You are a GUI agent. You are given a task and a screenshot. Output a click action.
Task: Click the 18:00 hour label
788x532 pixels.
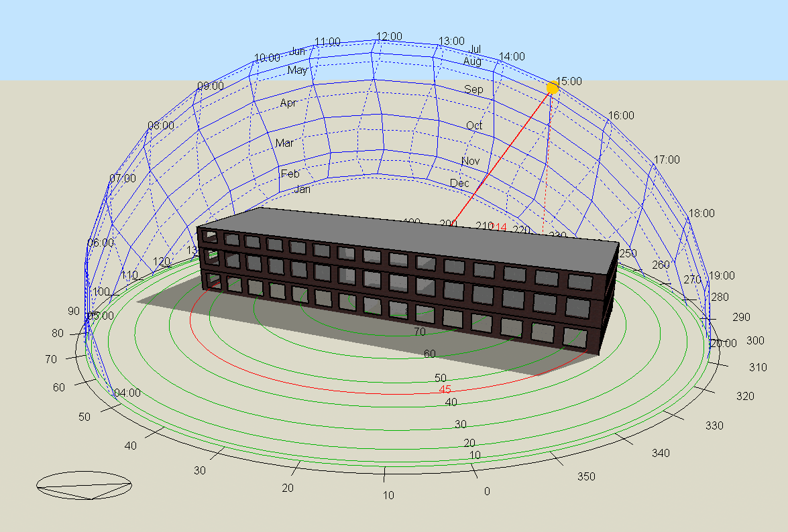(x=701, y=213)
